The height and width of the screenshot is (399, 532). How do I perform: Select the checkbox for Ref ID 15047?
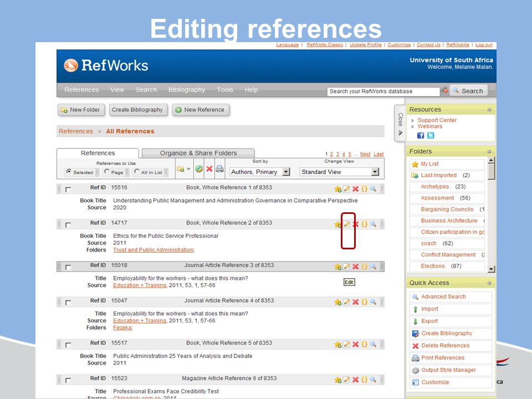(x=68, y=303)
